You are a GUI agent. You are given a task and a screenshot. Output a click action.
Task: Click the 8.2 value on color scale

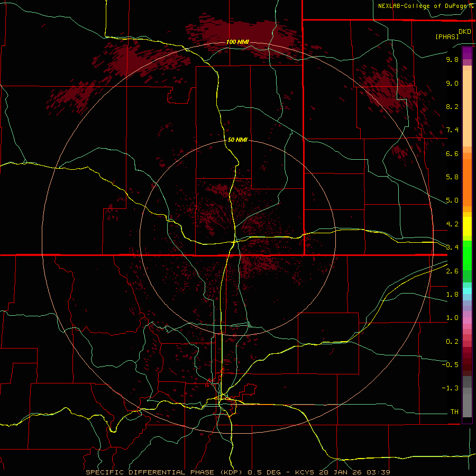(x=452, y=106)
